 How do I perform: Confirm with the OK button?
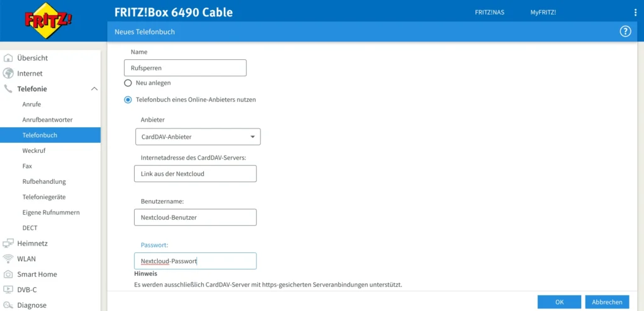coord(559,302)
